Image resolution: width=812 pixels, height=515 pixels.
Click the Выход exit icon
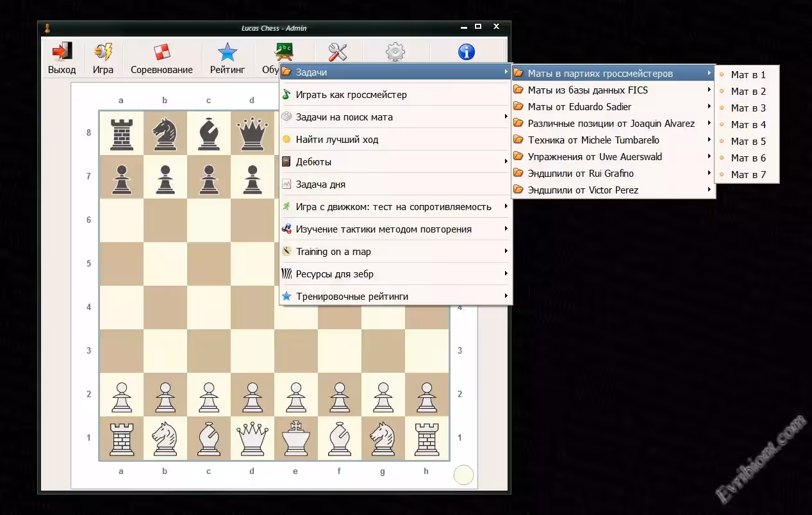[62, 53]
